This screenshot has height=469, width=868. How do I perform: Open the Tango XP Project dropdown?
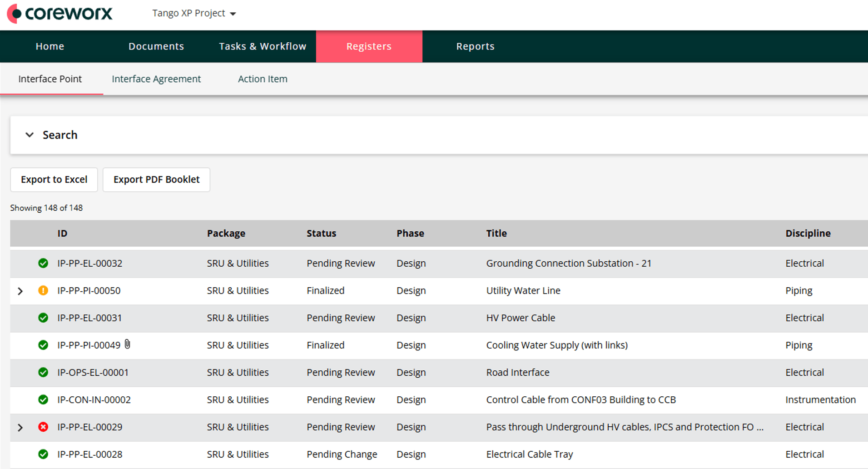[194, 13]
